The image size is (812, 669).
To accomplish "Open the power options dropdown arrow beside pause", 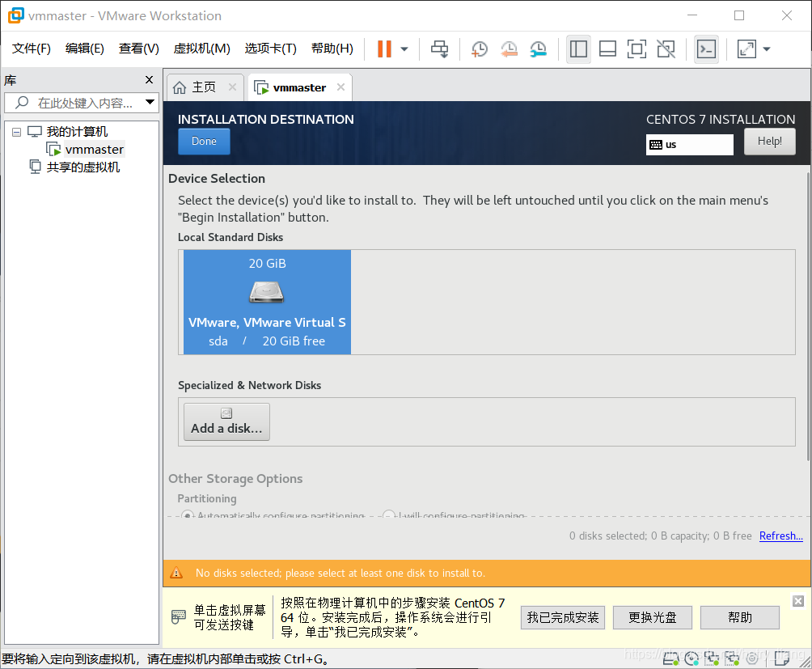I will [404, 49].
